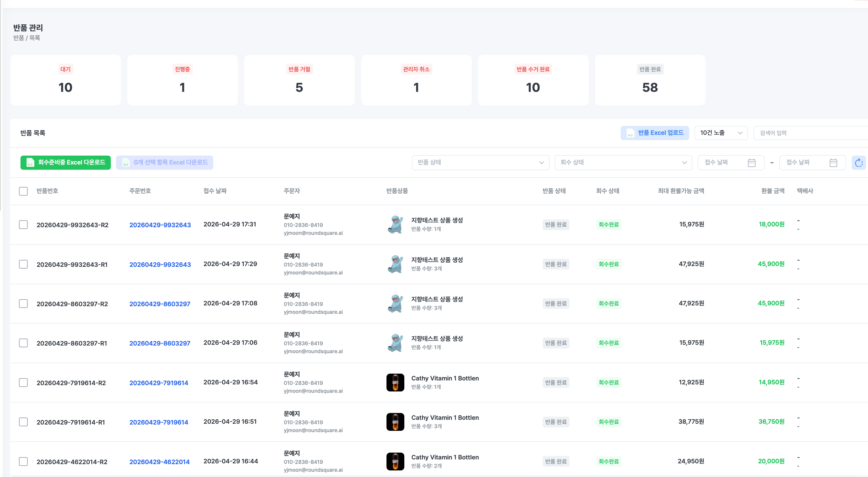This screenshot has width=868, height=477.
Task: Click 최대 환불가능 금액 column header
Action: pyautogui.click(x=681, y=191)
